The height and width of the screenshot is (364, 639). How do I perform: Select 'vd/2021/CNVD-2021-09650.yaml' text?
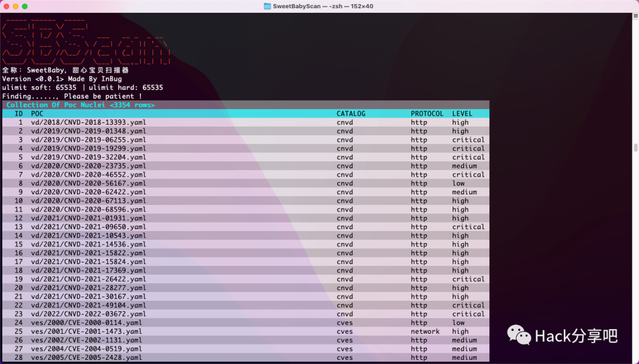click(88, 227)
